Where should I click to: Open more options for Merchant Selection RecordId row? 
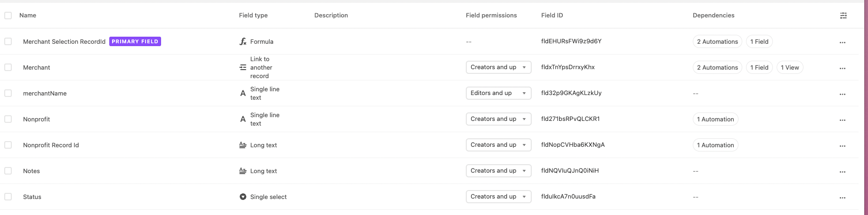coord(843,42)
